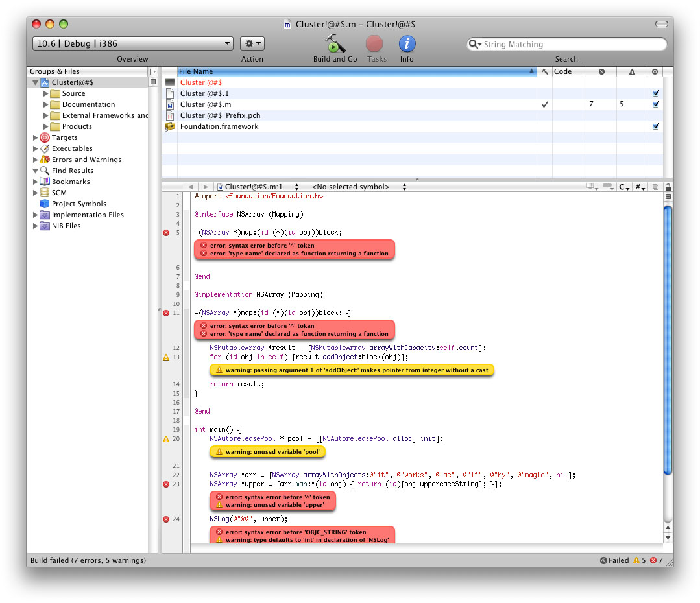Open the breakpoints popup in editor bar
The width and height of the screenshot is (700, 603).
coord(609,187)
